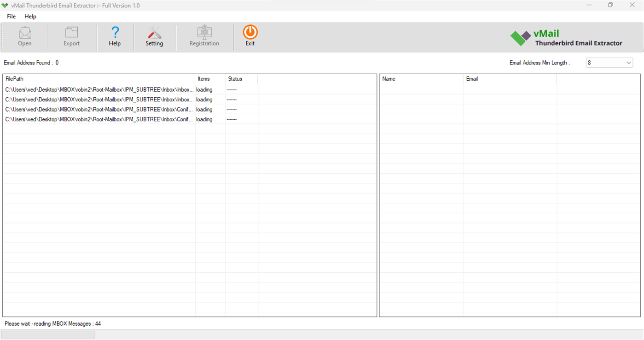Image resolution: width=644 pixels, height=340 pixels.
Task: Open the Help question-mark icon
Action: pyautogui.click(x=115, y=36)
